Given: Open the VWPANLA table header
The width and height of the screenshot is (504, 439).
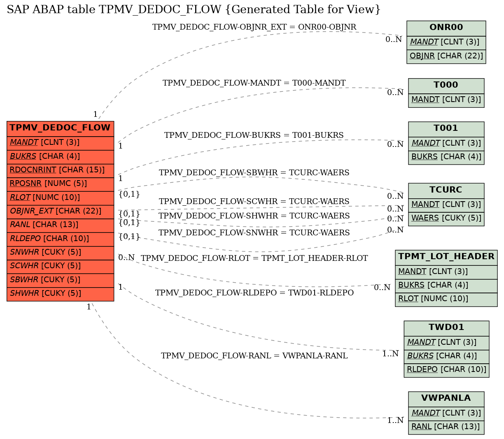Looking at the screenshot, I should 446,399.
